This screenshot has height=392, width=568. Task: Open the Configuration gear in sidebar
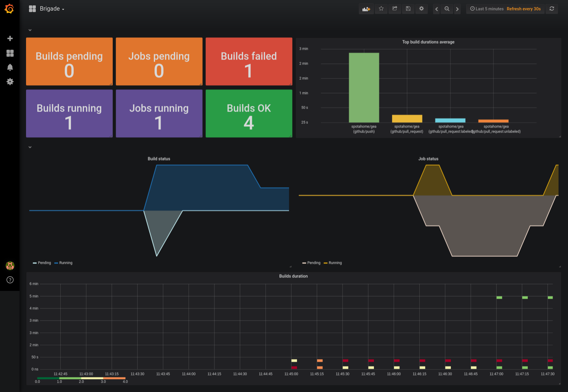[10, 82]
